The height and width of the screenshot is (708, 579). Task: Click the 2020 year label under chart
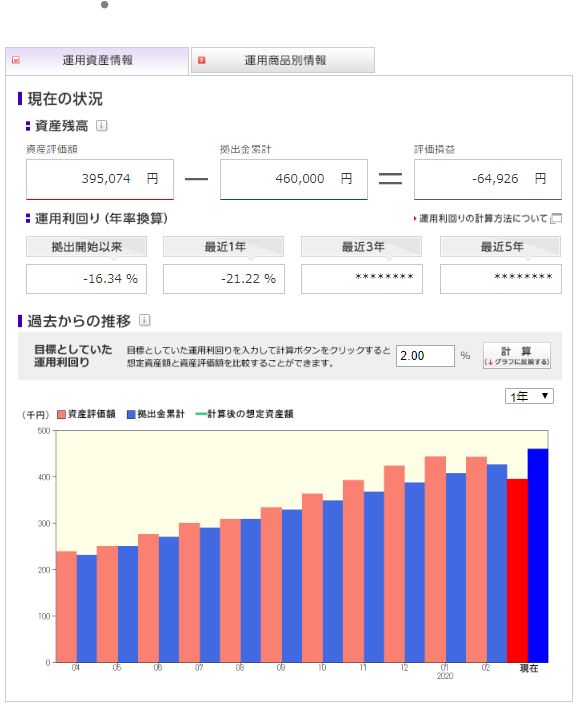pos(445,676)
